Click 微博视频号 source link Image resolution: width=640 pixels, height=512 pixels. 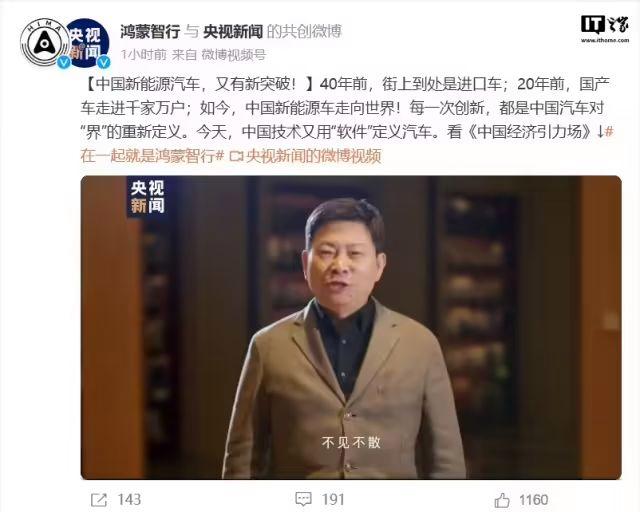point(233,54)
